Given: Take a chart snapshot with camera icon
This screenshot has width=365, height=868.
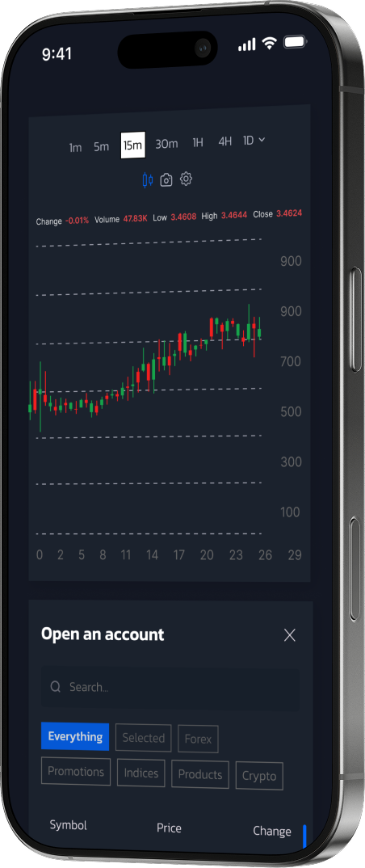Looking at the screenshot, I should tap(166, 180).
